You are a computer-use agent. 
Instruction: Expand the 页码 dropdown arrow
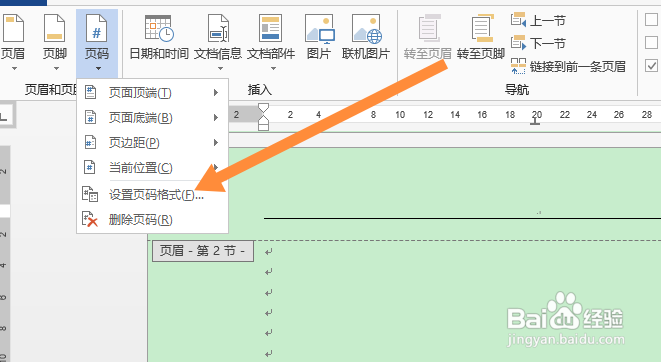click(x=98, y=68)
